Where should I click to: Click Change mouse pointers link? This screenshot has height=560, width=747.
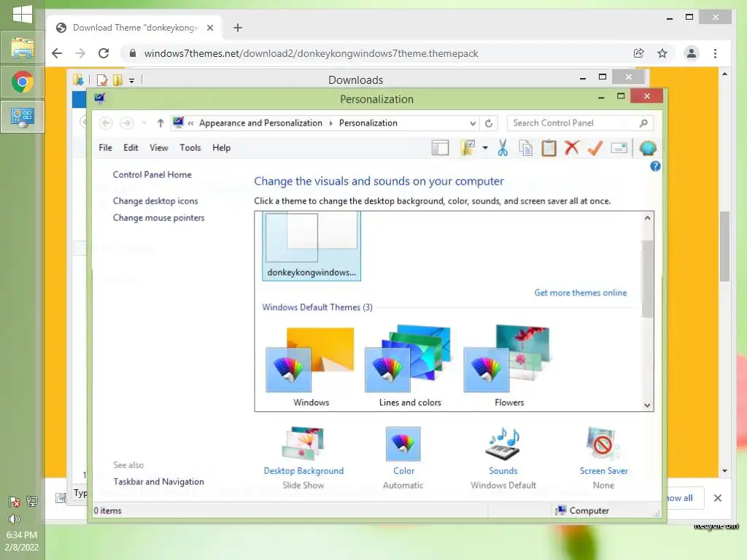(x=158, y=217)
